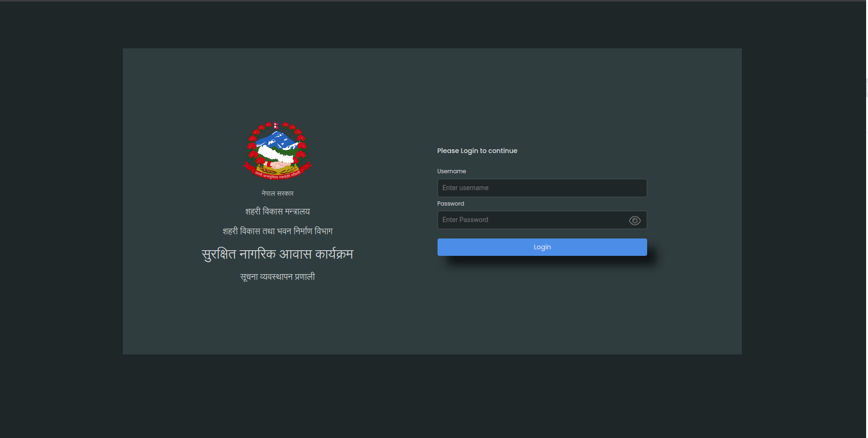Viewport: 868px width, 438px height.
Task: Click the 'नेपाल सरकार' text
Action: (278, 193)
